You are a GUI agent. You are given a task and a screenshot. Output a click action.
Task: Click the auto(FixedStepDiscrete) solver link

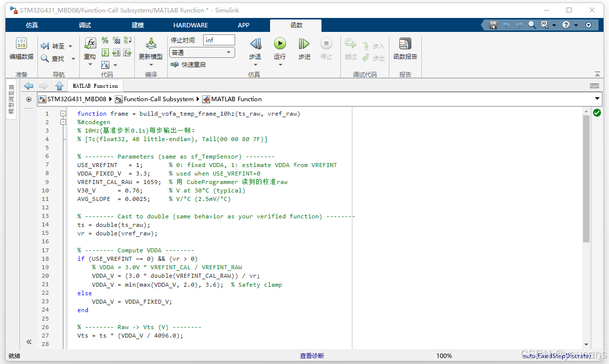coord(556,356)
